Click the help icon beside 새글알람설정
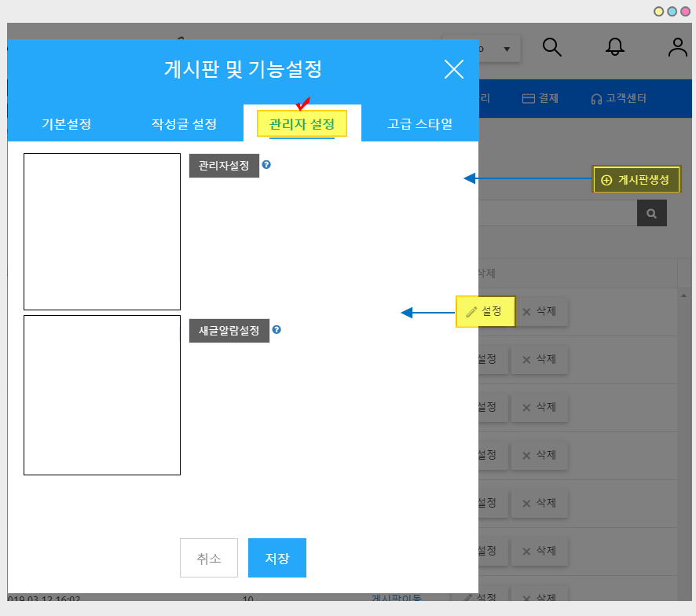The height and width of the screenshot is (616, 696). point(277,330)
